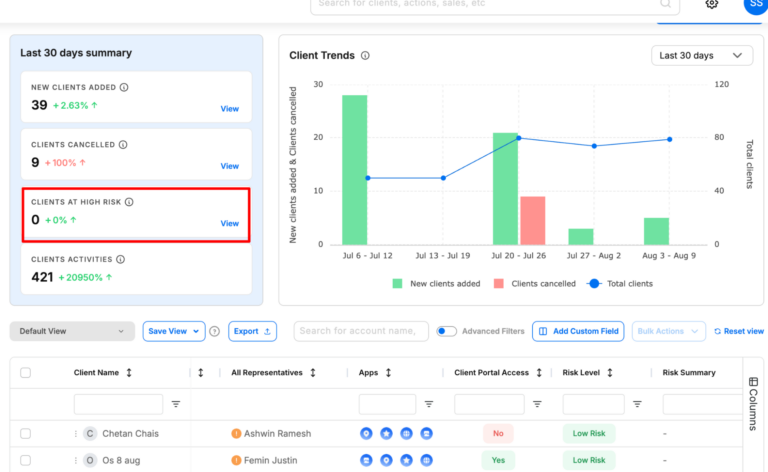Sort by Client Portal Access column
The height and width of the screenshot is (472, 768).
coord(539,373)
